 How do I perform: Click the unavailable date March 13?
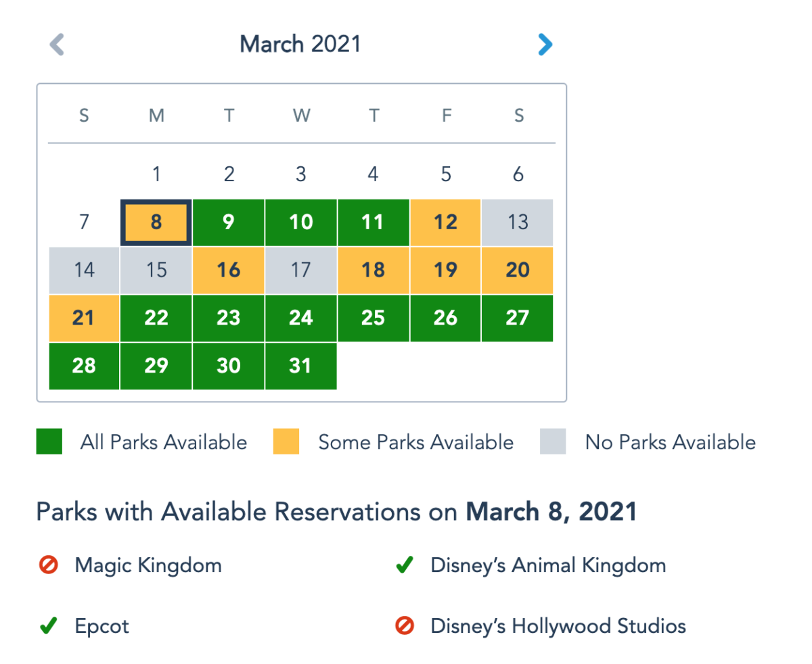click(518, 222)
